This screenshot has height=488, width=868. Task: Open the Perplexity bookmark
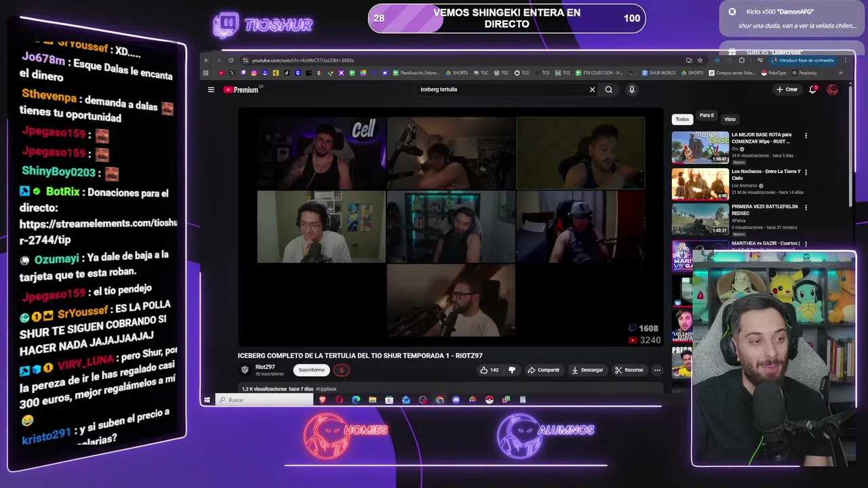[x=804, y=73]
